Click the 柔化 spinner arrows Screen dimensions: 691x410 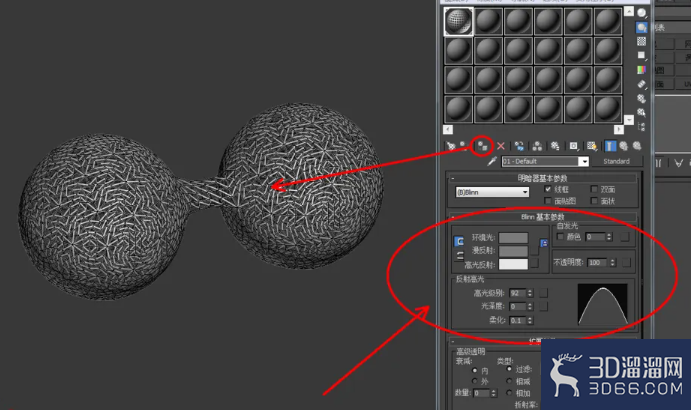(530, 320)
